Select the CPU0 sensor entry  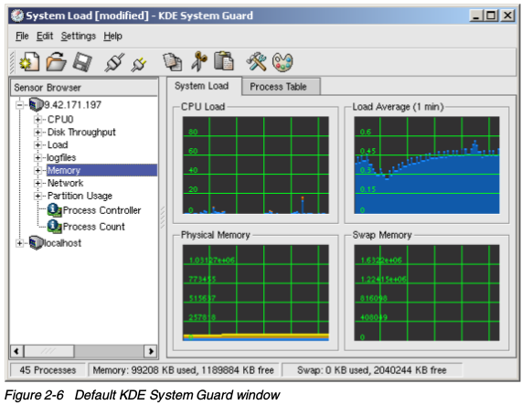(60, 120)
